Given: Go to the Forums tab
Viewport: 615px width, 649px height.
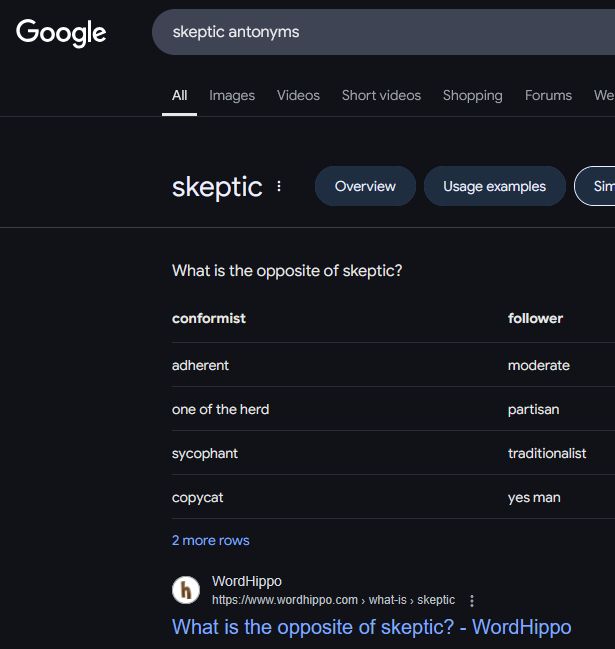Looking at the screenshot, I should click(x=548, y=96).
